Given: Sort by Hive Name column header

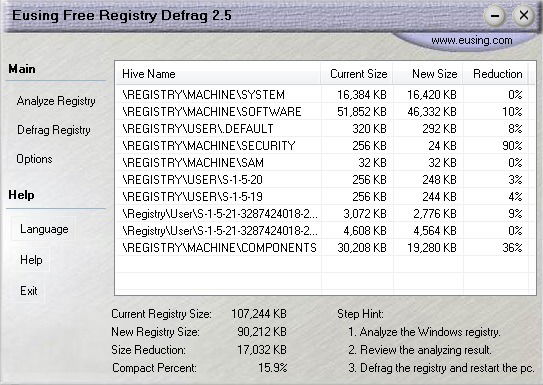Looking at the screenshot, I should click(x=218, y=74).
